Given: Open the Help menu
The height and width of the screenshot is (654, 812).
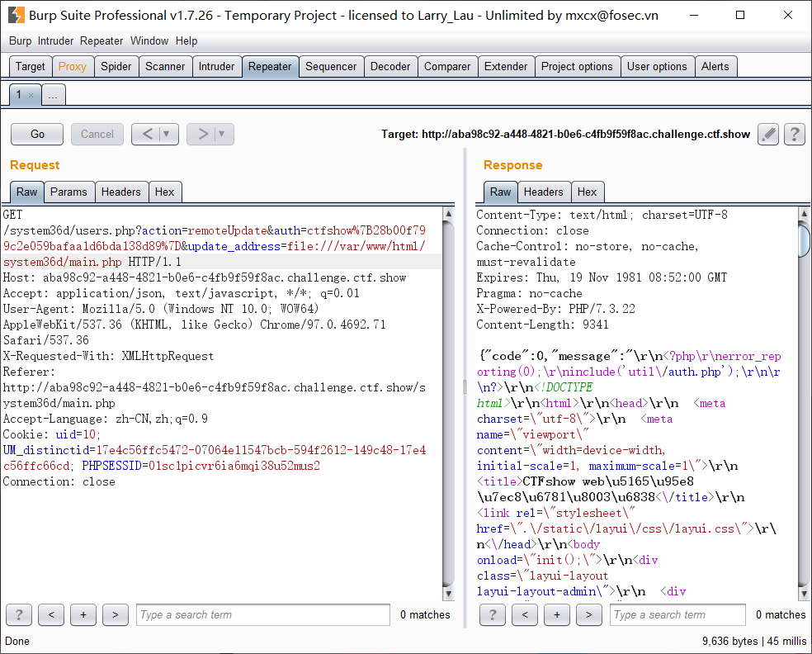Looking at the screenshot, I should point(186,41).
